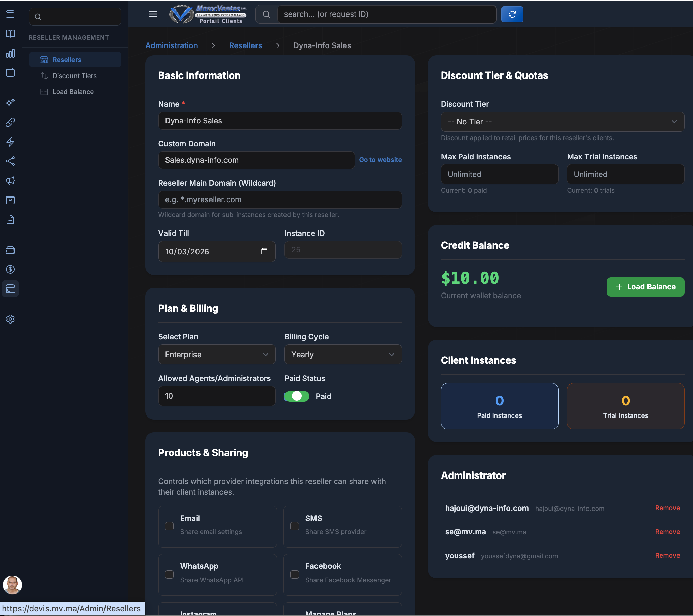The width and height of the screenshot is (693, 616).
Task: Check the Share WhatsApp API box
Action: [x=169, y=574]
